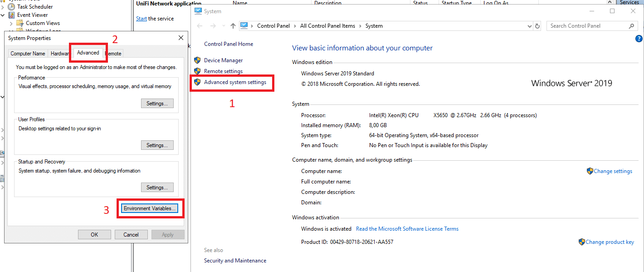The height and width of the screenshot is (272, 644).
Task: Open the chevron menu after All Control Panel Items
Action: pyautogui.click(x=360, y=26)
